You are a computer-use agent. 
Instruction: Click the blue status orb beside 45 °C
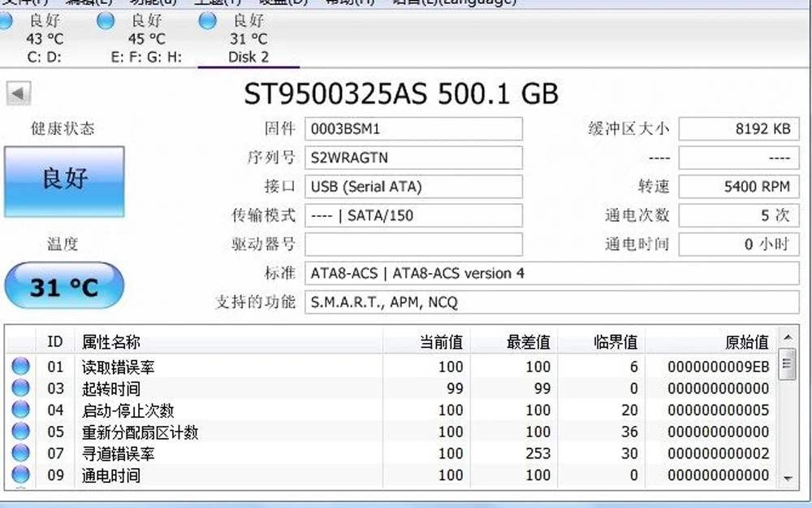point(106,21)
